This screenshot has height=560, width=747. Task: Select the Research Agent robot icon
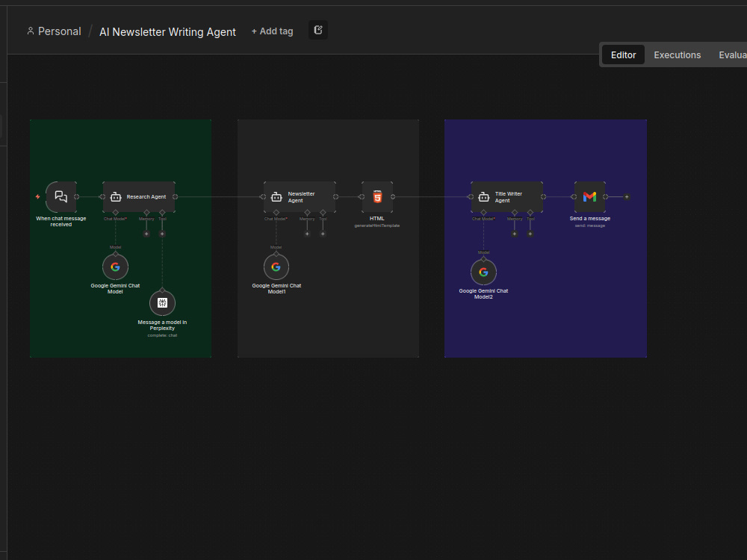(116, 197)
